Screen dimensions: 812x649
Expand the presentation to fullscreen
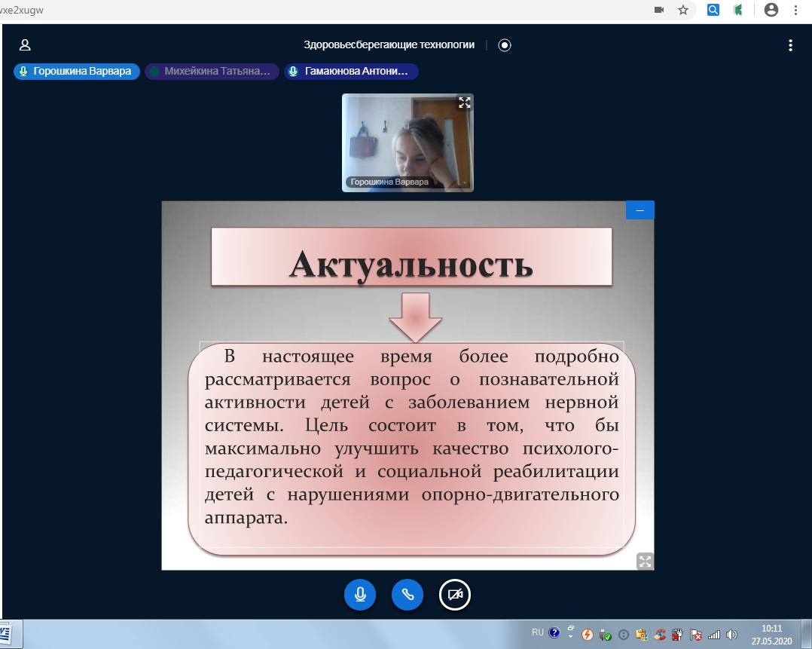coord(645,561)
